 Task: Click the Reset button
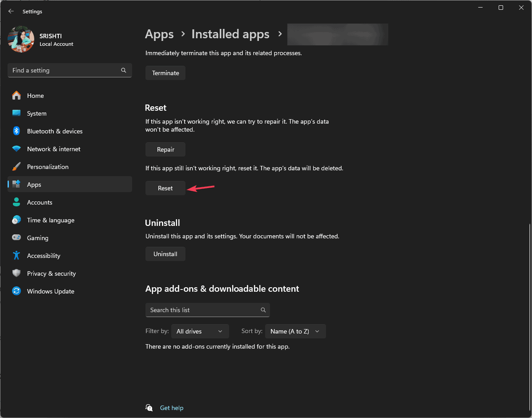[165, 188]
